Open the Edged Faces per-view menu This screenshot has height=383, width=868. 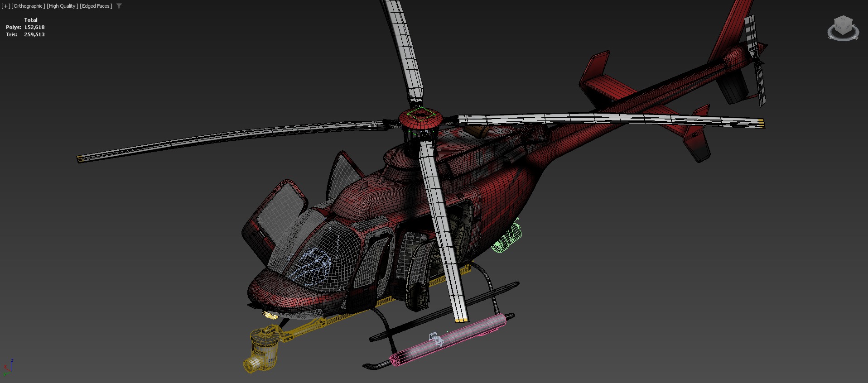[96, 6]
